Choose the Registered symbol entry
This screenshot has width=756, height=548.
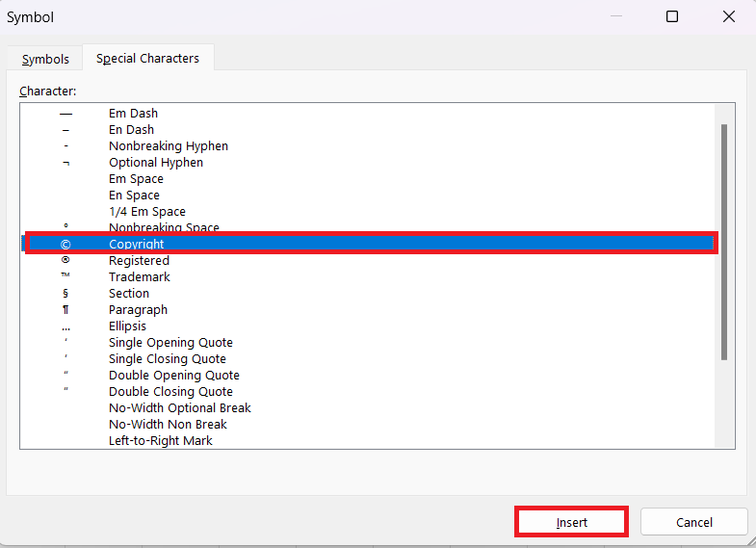tap(368, 261)
